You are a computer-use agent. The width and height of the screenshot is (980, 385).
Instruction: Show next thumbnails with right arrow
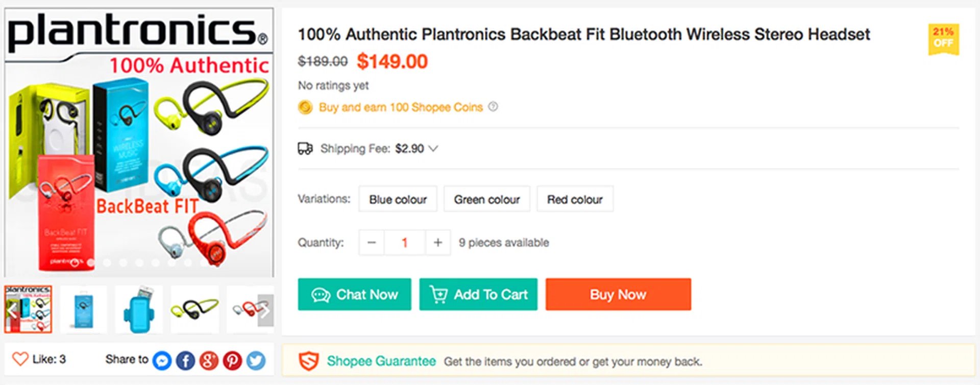(x=265, y=310)
